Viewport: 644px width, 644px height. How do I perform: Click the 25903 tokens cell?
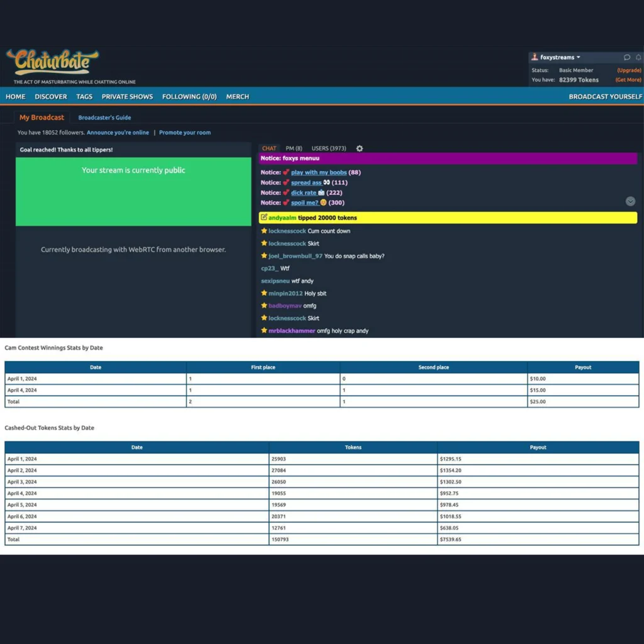[353, 458]
